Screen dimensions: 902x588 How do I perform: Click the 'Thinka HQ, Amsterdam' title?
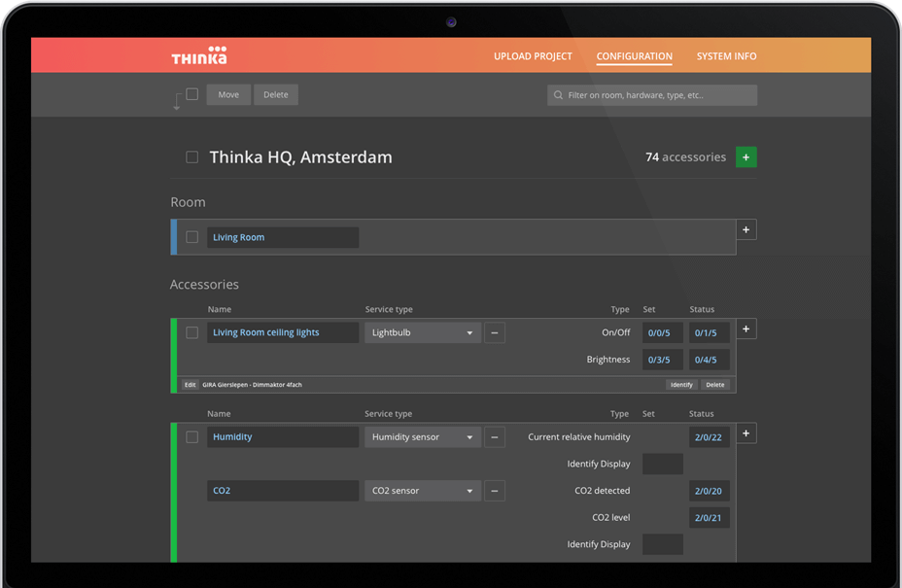[301, 157]
